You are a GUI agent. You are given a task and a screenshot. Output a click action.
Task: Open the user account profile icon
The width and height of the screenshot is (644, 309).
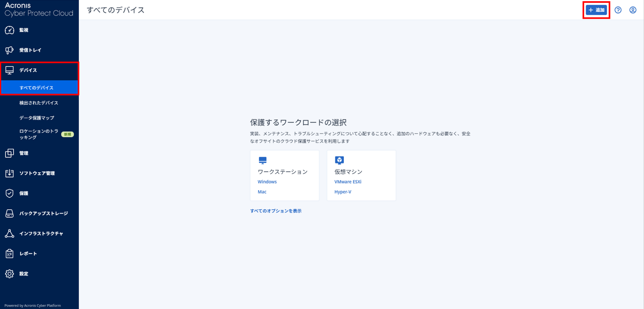pos(632,10)
